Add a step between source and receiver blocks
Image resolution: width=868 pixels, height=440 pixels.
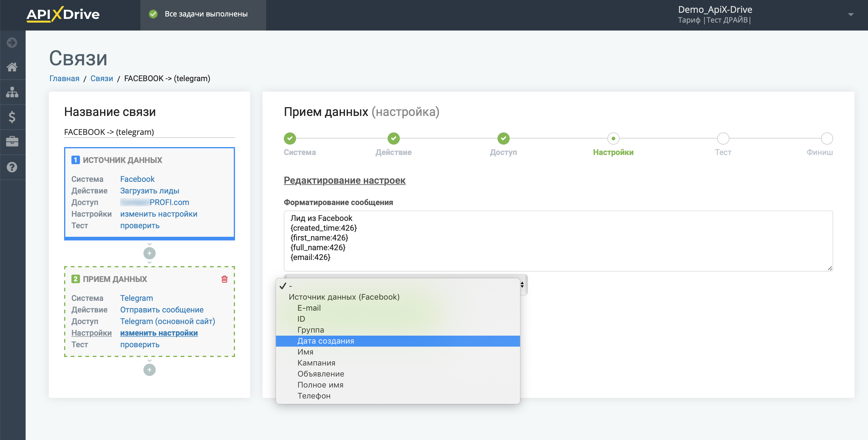149,253
